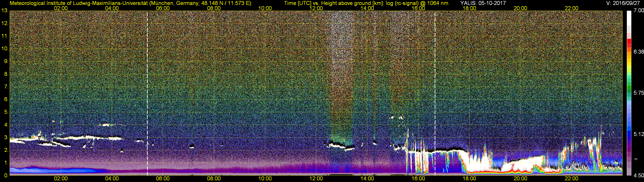The image size is (644, 182).
Task: Click the 8 km height axis label
Action: pos(6,74)
